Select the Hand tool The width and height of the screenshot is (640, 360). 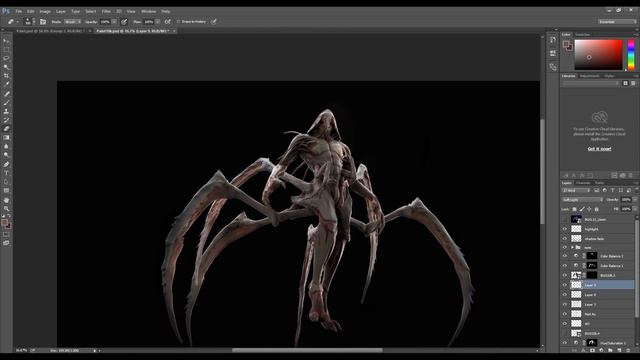(6, 200)
